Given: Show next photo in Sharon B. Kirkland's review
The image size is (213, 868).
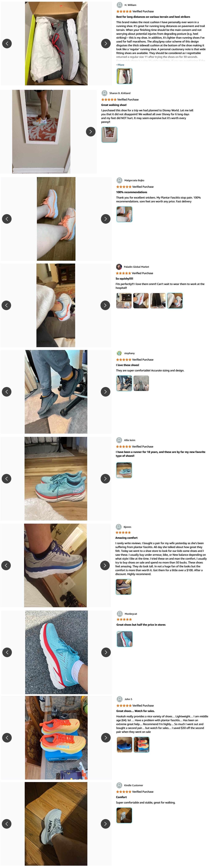Looking at the screenshot, I should pyautogui.click(x=91, y=131).
